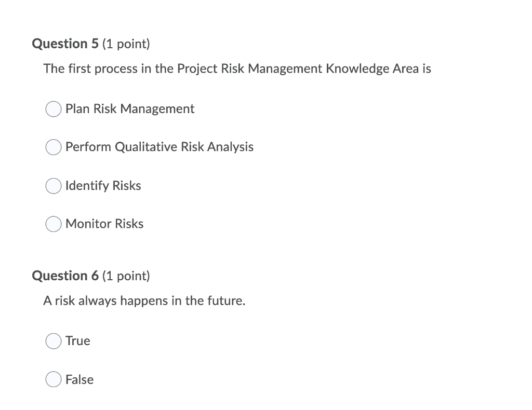
Task: Click the Question 5 heading
Action: coord(64,44)
